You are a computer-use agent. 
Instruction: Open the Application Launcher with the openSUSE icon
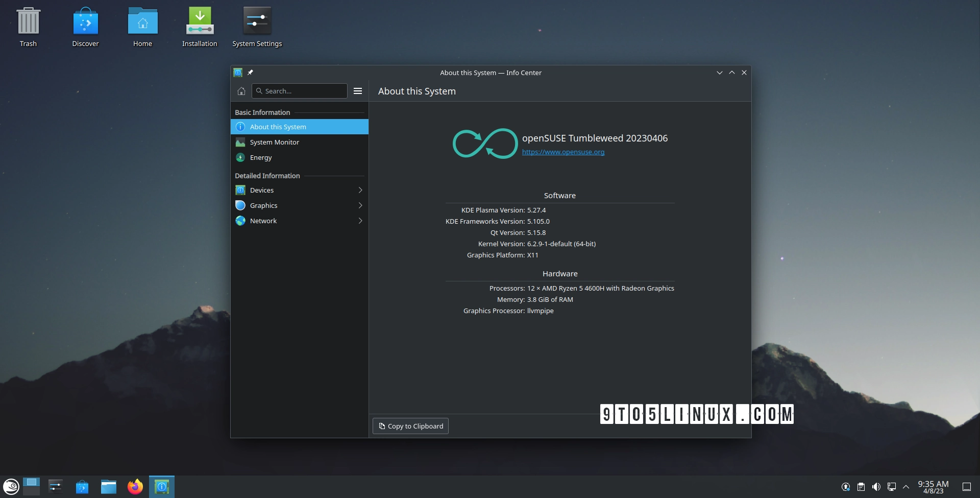11,486
